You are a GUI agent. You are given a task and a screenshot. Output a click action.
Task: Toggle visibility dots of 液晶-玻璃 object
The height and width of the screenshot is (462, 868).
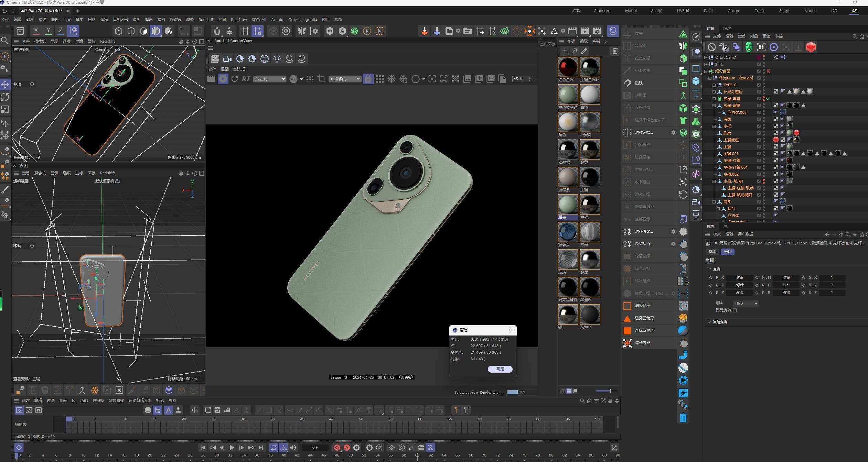[x=764, y=99]
